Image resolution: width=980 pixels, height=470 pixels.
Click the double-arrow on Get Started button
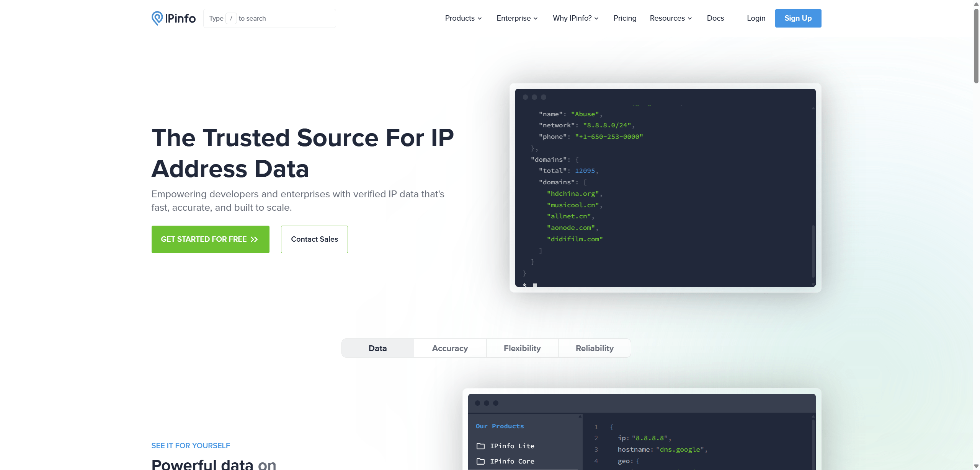(x=254, y=239)
